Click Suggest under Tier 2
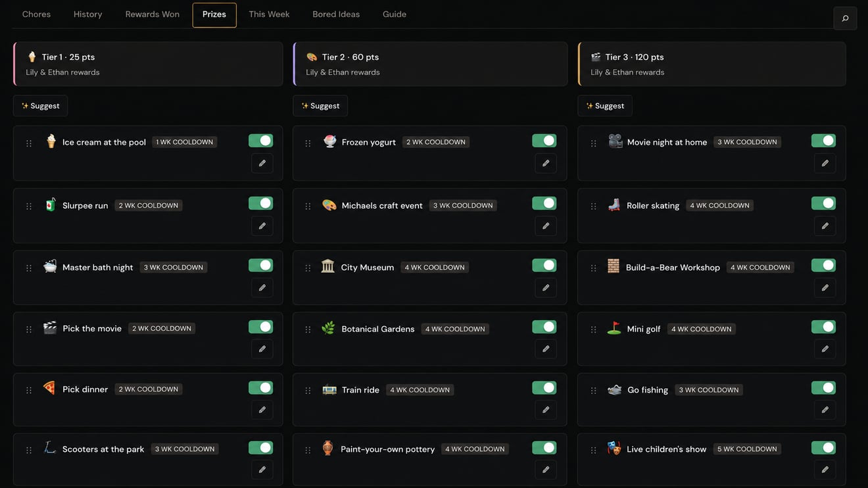The image size is (868, 488). click(320, 106)
